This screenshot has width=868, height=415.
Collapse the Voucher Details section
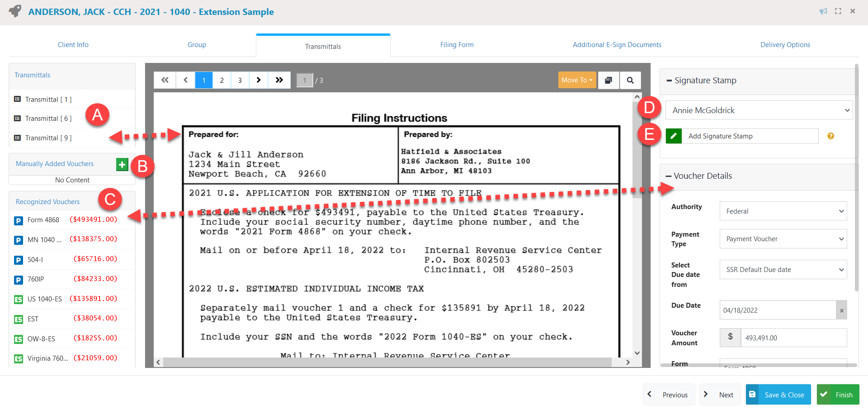(x=669, y=176)
